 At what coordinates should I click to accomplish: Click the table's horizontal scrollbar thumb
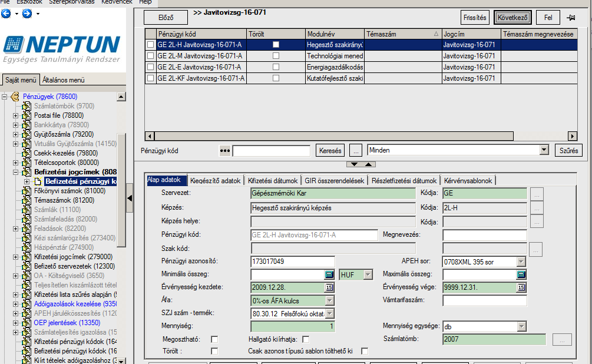[x=334, y=136]
